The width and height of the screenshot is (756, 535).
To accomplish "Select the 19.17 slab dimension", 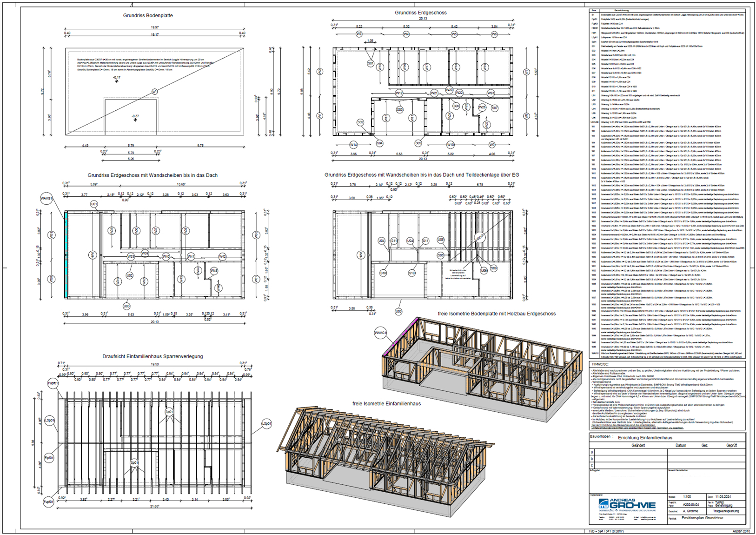I will pos(154,34).
